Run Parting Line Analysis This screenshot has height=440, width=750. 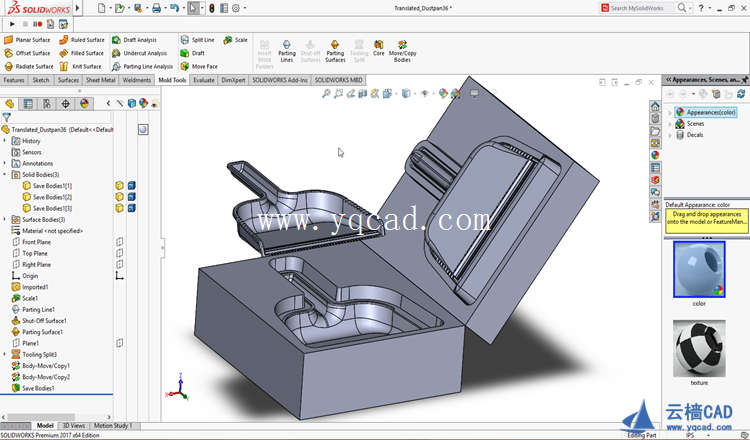pyautogui.click(x=143, y=67)
